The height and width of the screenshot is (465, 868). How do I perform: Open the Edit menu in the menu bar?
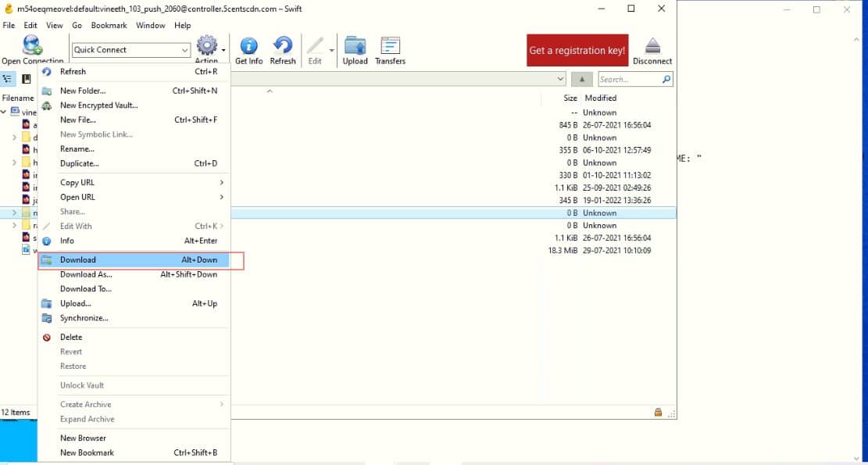(x=30, y=26)
